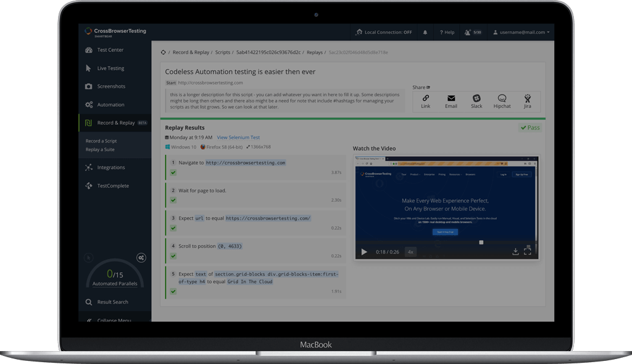Click green checkmark on step 1 Navigate

point(173,173)
